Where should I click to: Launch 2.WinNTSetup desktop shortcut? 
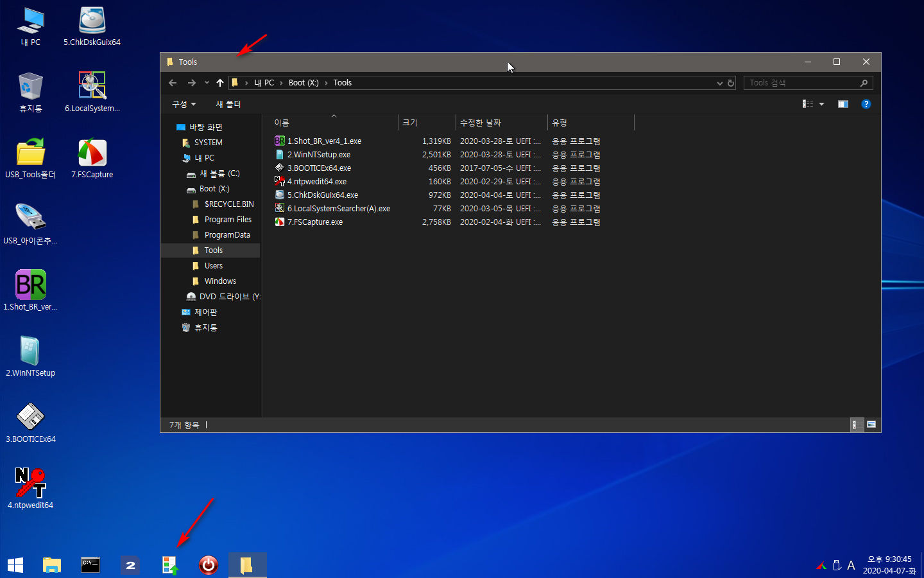30,356
